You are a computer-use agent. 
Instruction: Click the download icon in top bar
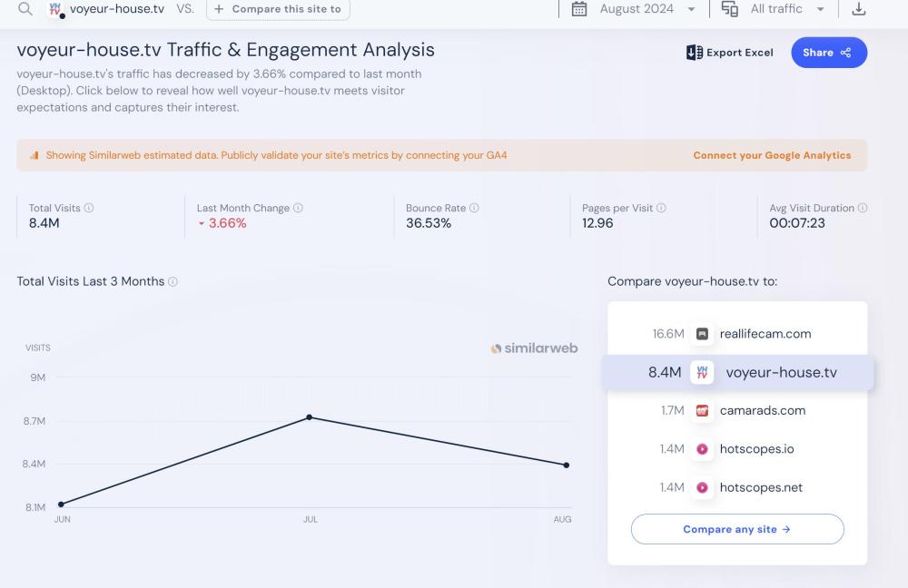pyautogui.click(x=858, y=9)
